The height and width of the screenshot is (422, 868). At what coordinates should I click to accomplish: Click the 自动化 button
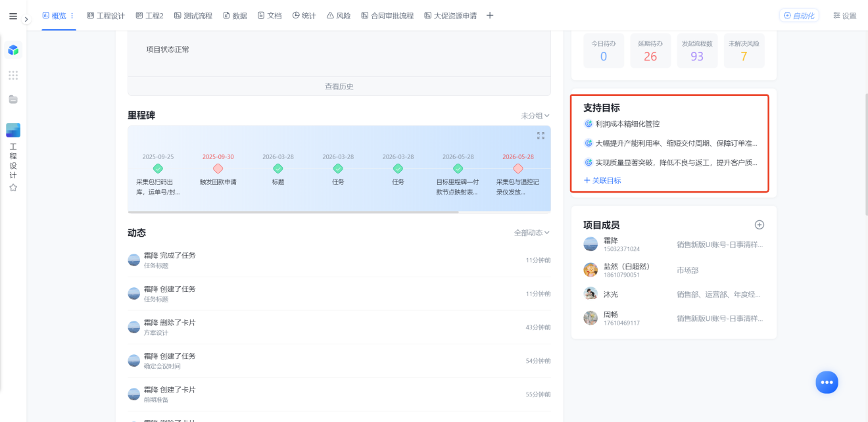pyautogui.click(x=799, y=16)
